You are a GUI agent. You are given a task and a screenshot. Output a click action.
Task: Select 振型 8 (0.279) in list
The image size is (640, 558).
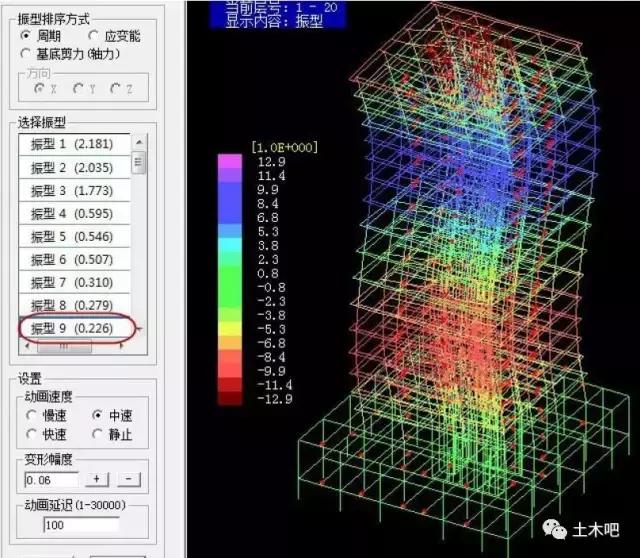click(74, 305)
